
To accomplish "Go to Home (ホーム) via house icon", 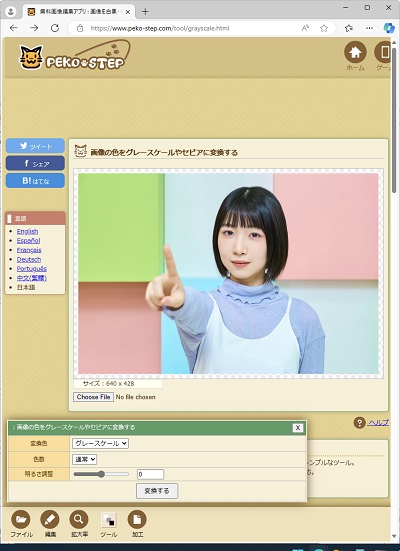I will tap(355, 52).
